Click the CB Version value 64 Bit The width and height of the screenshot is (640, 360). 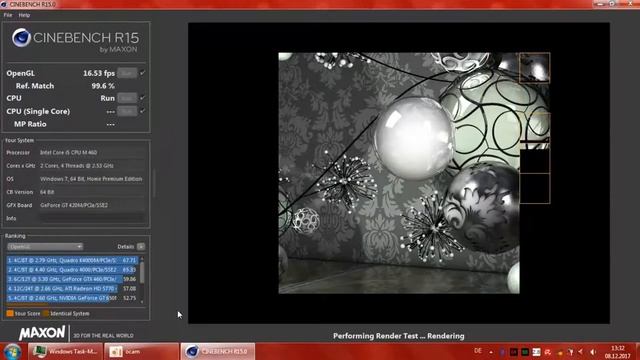tap(47, 192)
